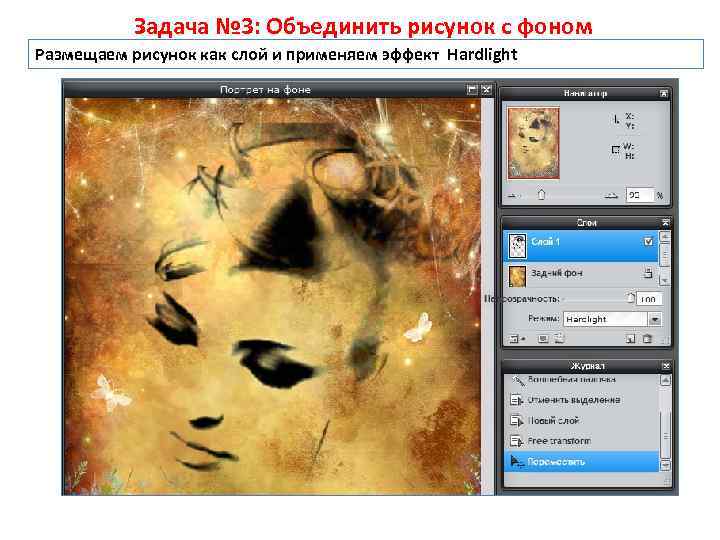Click the opacity value field showing 100
The width and height of the screenshot is (720, 540).
(x=649, y=299)
